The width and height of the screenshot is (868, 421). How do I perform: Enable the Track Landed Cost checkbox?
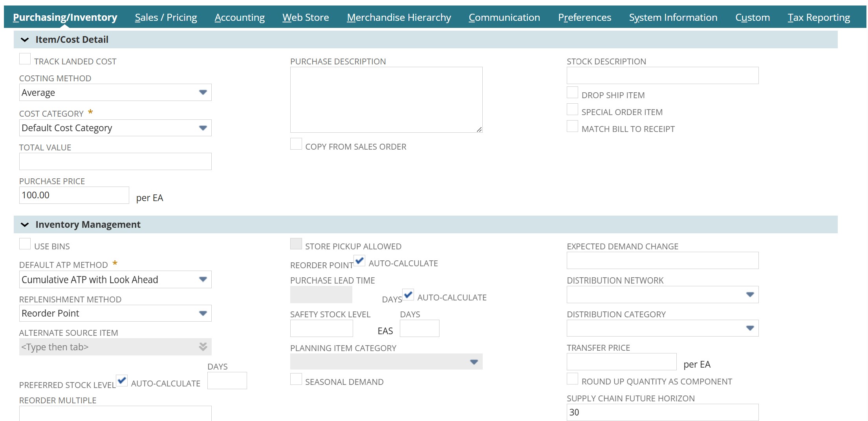pos(25,59)
